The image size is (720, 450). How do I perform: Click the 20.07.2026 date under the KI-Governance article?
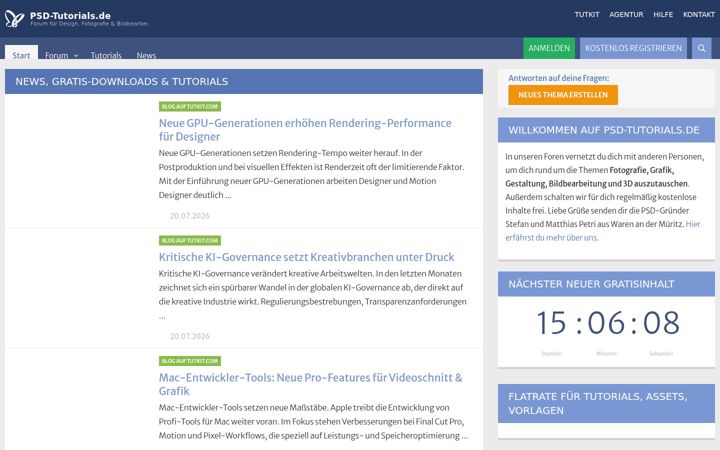(189, 336)
